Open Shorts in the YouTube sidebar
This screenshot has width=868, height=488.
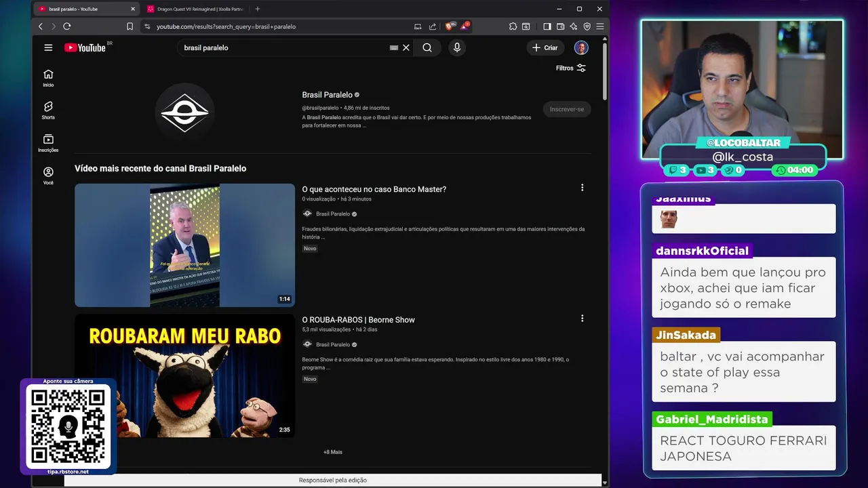[x=48, y=110]
